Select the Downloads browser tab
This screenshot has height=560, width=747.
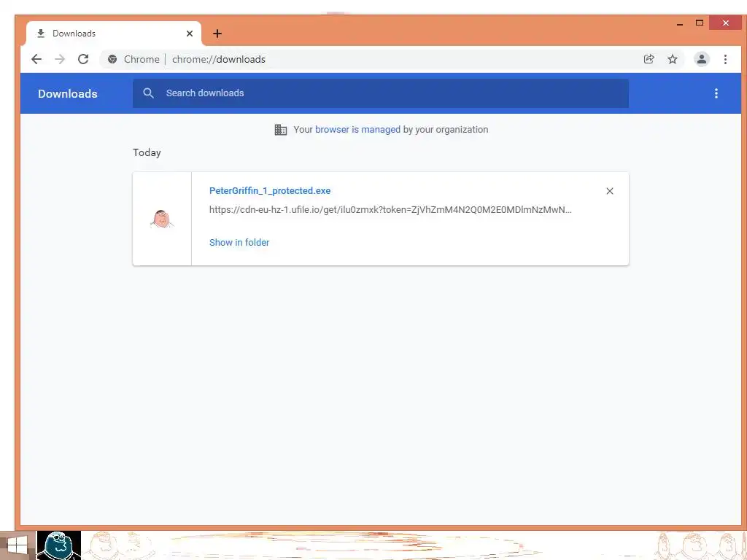point(113,34)
